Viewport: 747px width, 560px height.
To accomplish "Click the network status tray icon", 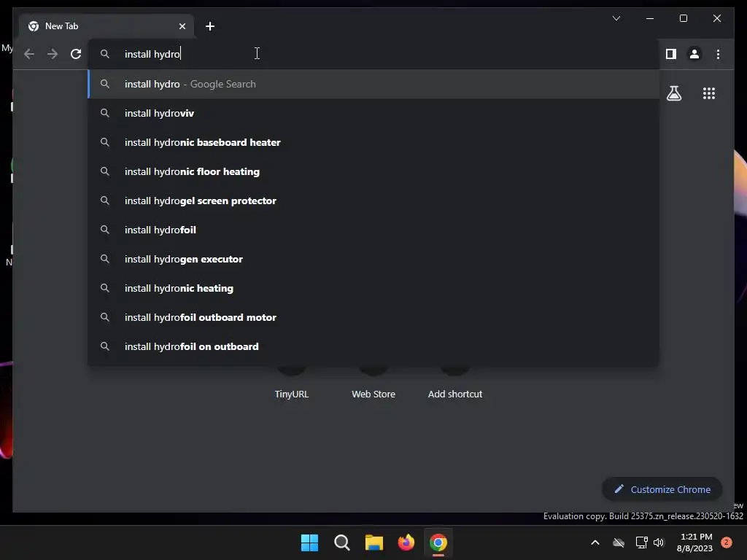I will (641, 542).
